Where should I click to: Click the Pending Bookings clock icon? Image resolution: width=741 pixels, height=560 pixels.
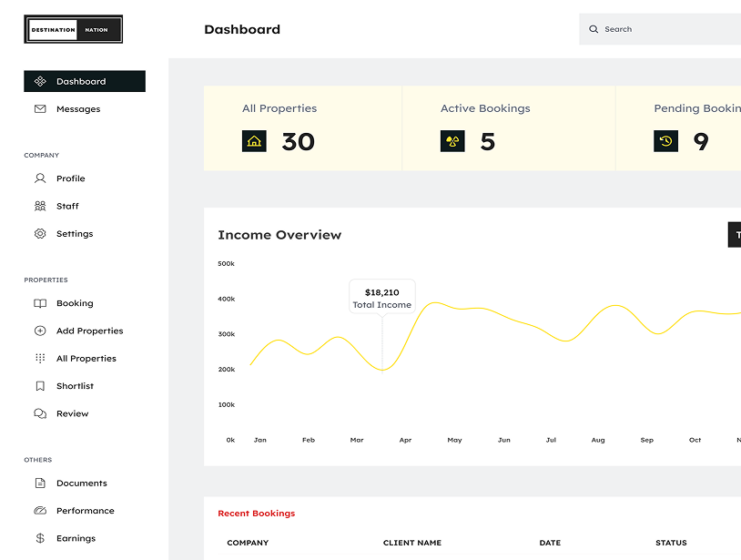665,141
